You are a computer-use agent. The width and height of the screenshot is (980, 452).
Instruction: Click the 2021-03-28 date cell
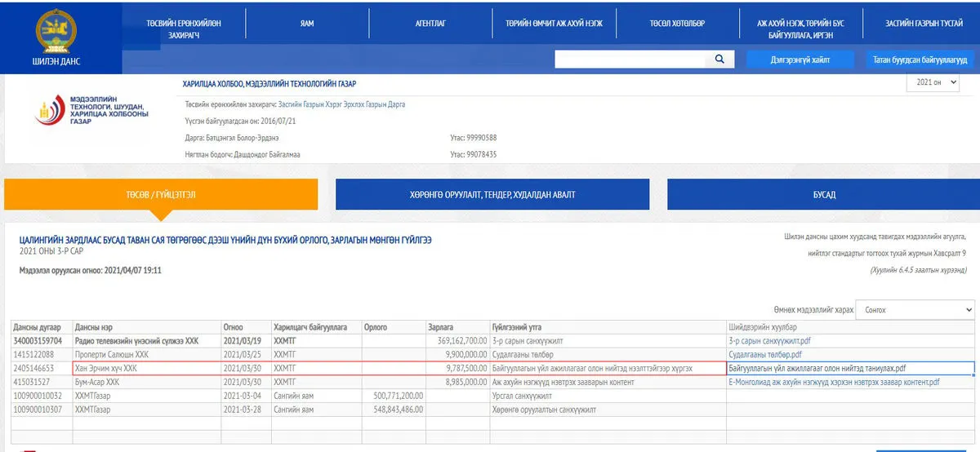(246, 410)
